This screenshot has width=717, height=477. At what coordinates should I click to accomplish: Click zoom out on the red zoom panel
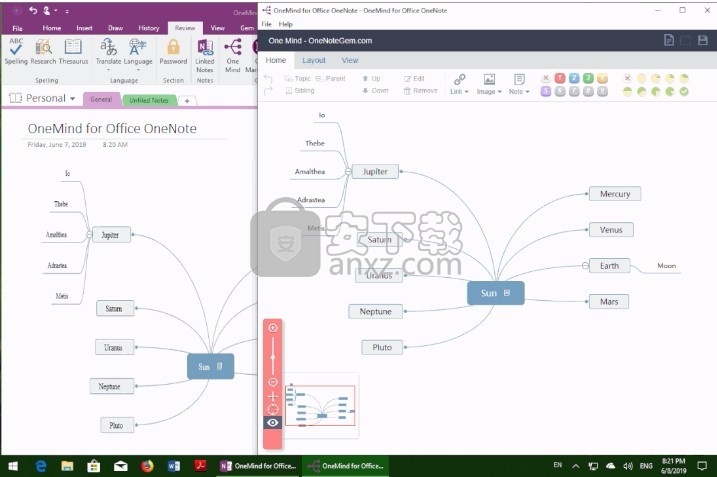tap(273, 382)
